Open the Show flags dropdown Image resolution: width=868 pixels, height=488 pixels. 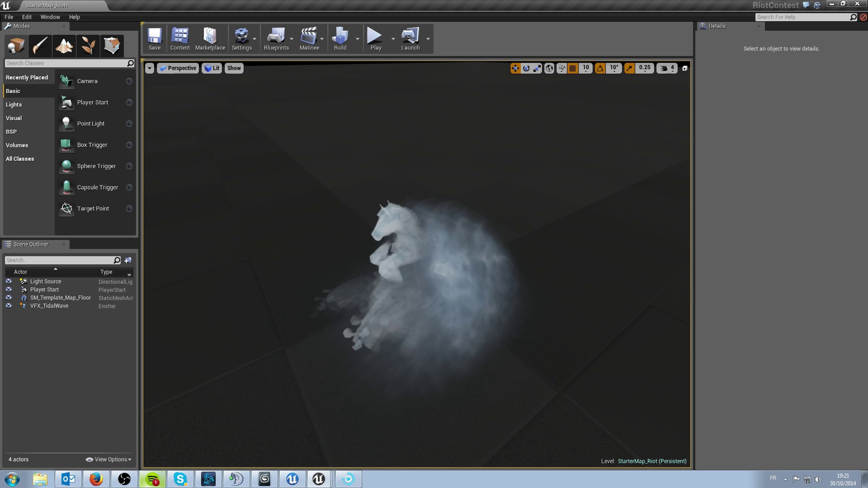click(234, 68)
